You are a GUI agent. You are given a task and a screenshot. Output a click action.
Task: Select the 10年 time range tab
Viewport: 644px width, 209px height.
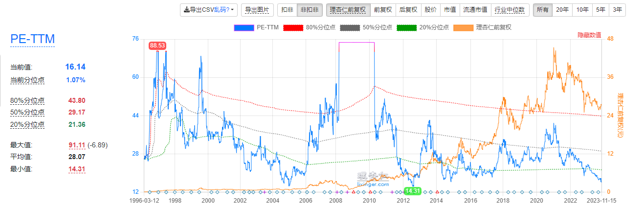pos(582,9)
